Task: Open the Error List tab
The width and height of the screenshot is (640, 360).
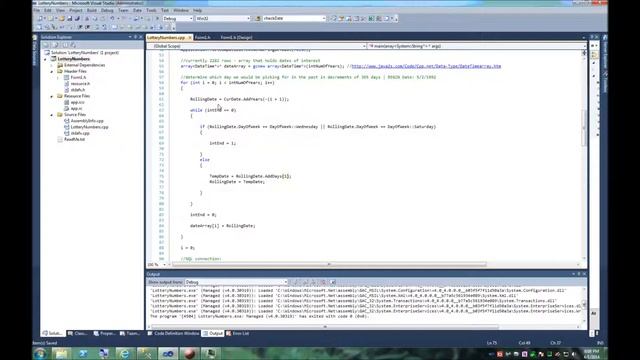Action: pos(238,333)
